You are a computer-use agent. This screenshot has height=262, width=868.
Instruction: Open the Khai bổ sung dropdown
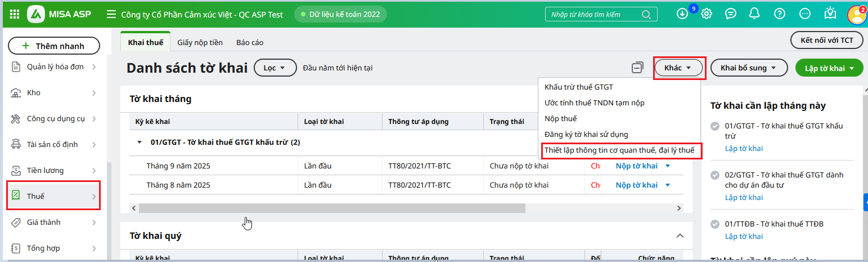pyautogui.click(x=748, y=68)
